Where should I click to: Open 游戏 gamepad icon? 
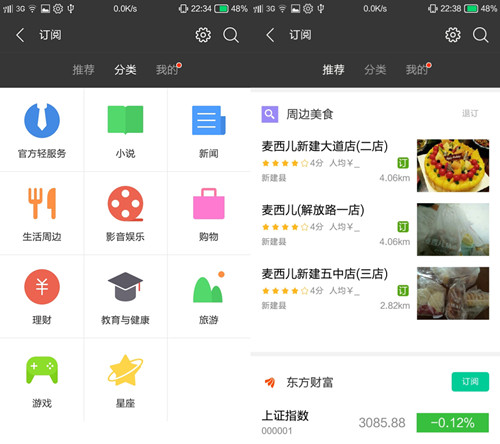point(42,370)
